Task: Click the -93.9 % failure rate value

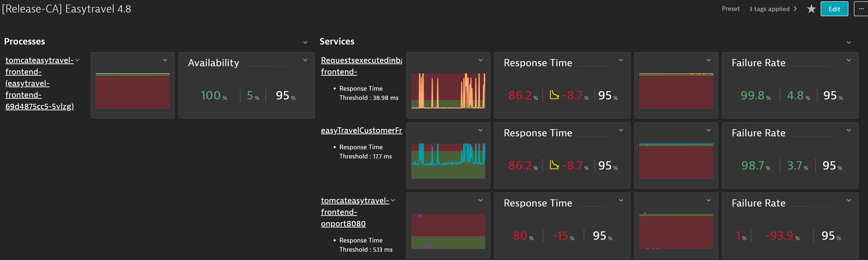Action: (782, 236)
